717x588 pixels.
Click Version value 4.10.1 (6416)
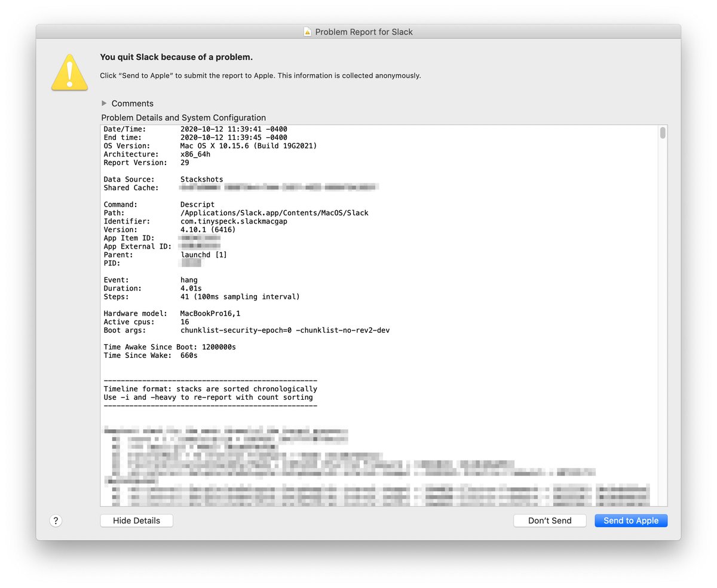coord(208,229)
